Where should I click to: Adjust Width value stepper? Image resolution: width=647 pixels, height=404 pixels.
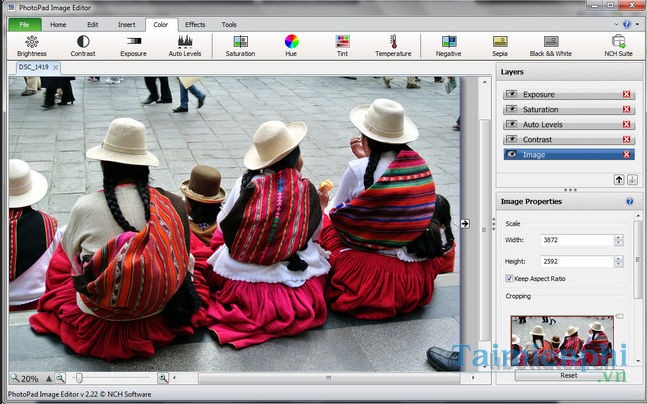click(618, 240)
